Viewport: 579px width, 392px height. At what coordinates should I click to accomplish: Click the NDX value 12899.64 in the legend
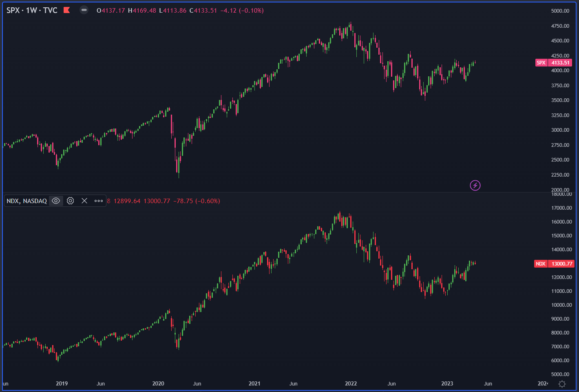(127, 201)
